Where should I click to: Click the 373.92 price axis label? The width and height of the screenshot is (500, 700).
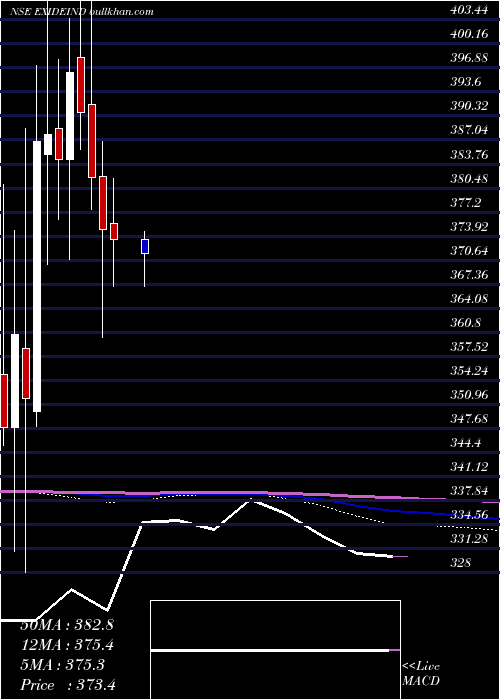(468, 227)
